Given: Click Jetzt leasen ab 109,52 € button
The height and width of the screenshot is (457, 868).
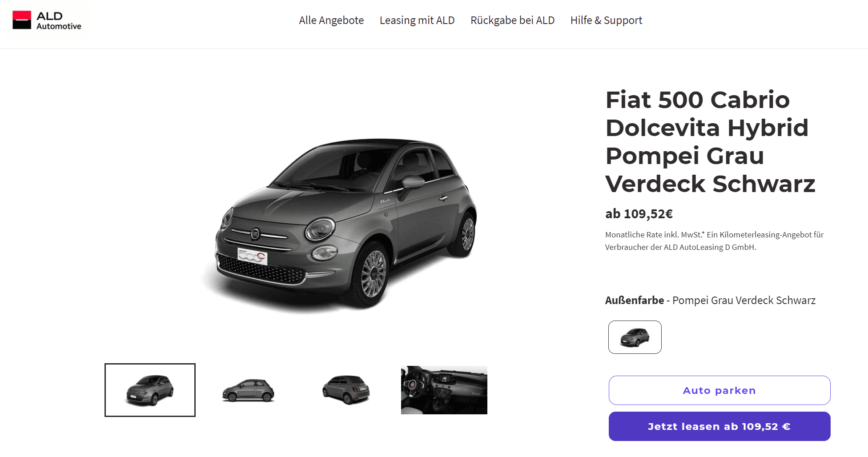Looking at the screenshot, I should (x=719, y=426).
